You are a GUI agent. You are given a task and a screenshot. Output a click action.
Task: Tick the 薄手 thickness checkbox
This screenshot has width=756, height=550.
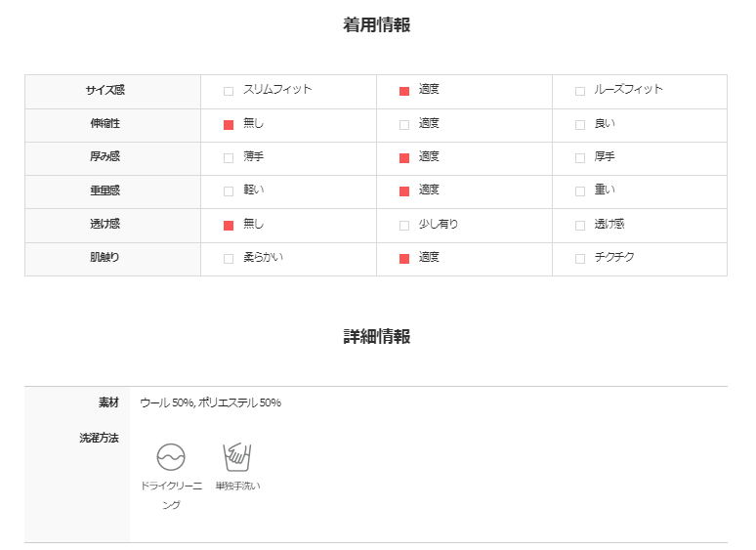(229, 158)
